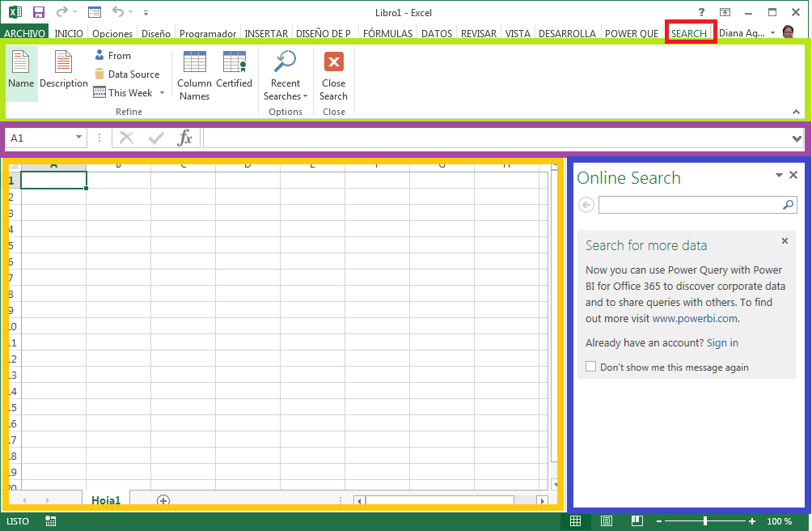Screen dimensions: 812x531
Task: Filter search by From person
Action: click(x=113, y=55)
